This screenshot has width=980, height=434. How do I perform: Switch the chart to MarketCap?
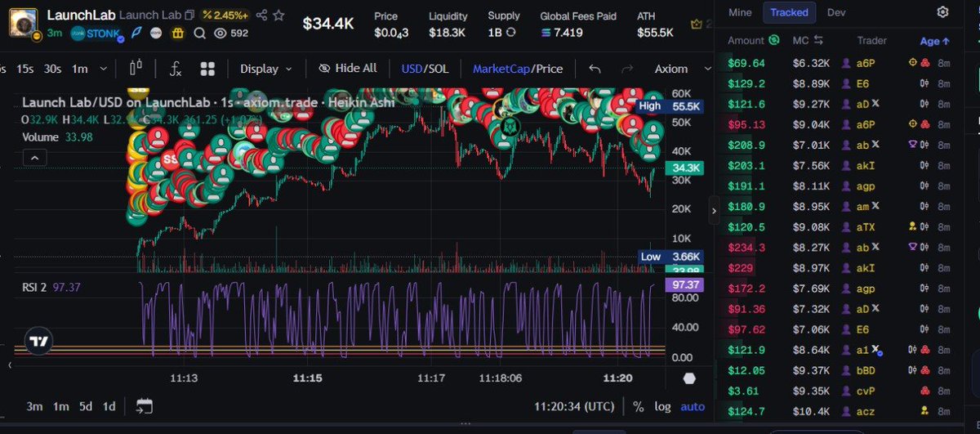(502, 69)
